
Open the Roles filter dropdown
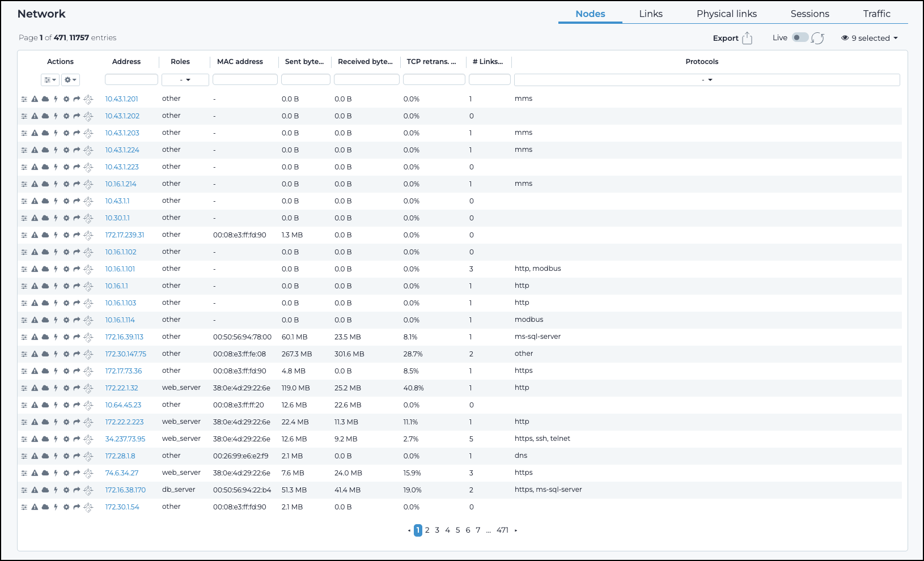coord(185,80)
